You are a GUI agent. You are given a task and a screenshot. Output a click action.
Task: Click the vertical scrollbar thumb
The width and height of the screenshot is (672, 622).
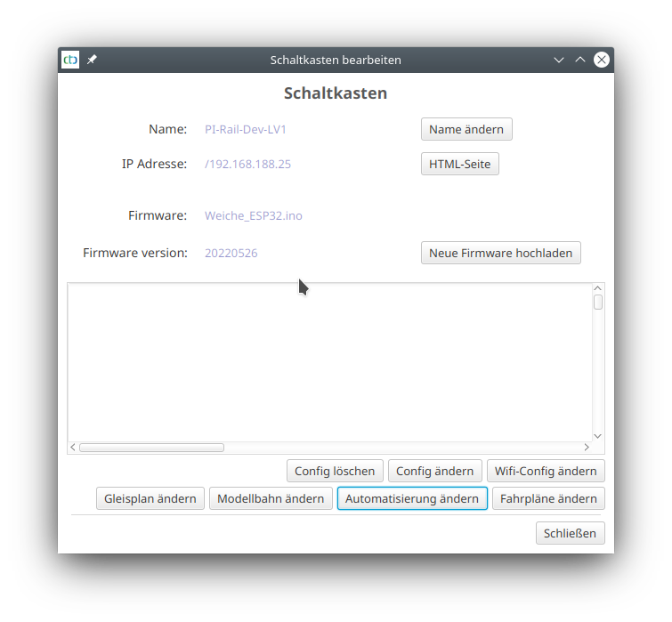598,302
